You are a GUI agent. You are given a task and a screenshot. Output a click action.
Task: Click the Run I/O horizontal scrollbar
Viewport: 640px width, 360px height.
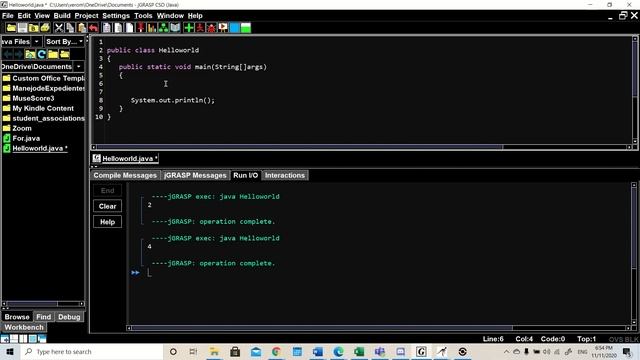(379, 328)
